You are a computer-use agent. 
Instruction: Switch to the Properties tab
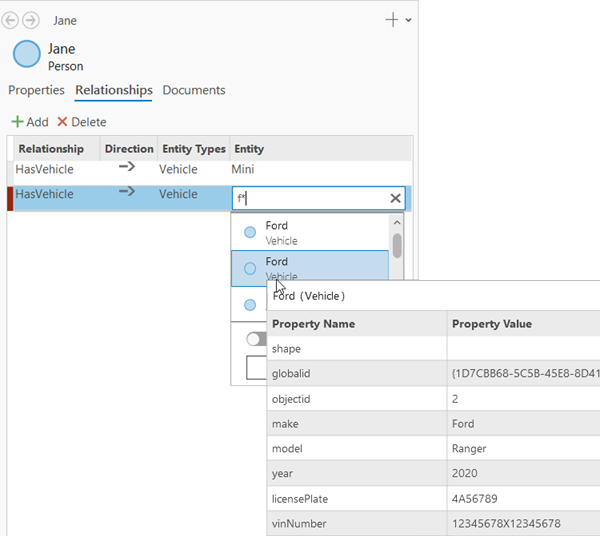click(36, 90)
